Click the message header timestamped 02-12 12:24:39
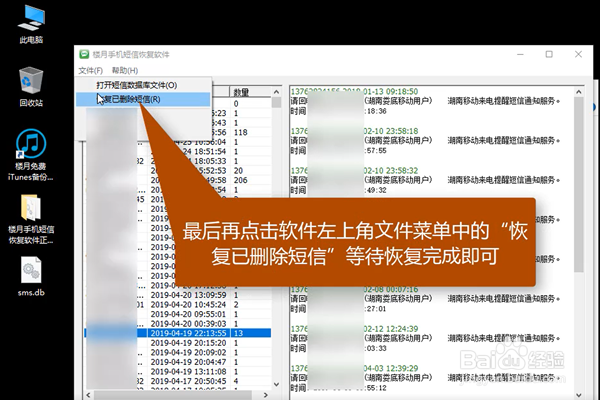 354,329
